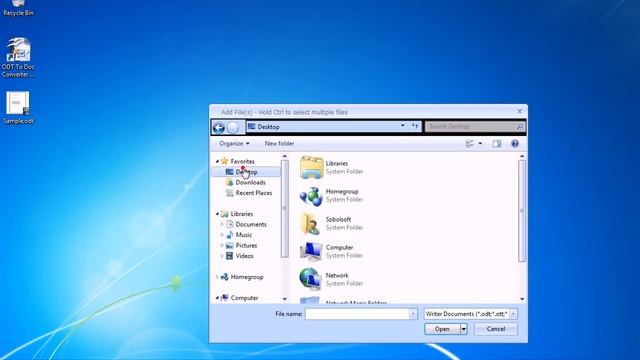Click into the File name field

click(x=358, y=314)
